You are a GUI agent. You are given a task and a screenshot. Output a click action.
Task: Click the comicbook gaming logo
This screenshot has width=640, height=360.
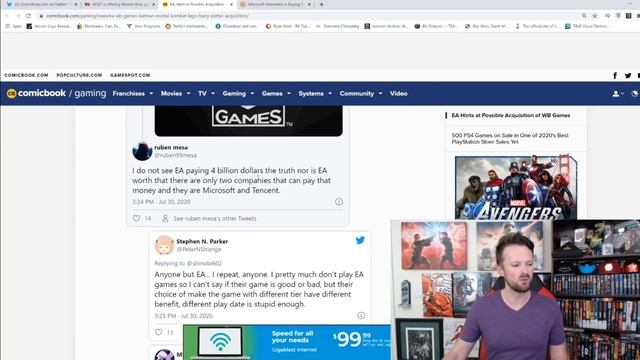click(56, 93)
